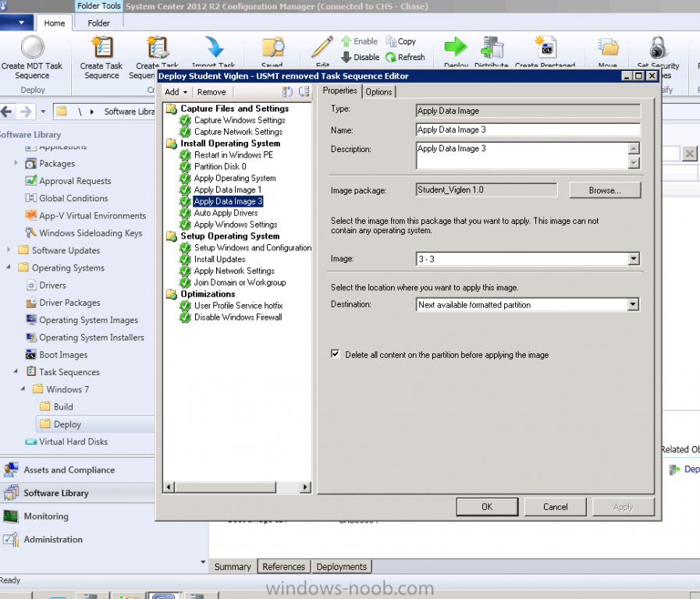Click the Distribute Content icon
Image resolution: width=700 pixels, height=599 pixels.
click(x=492, y=47)
